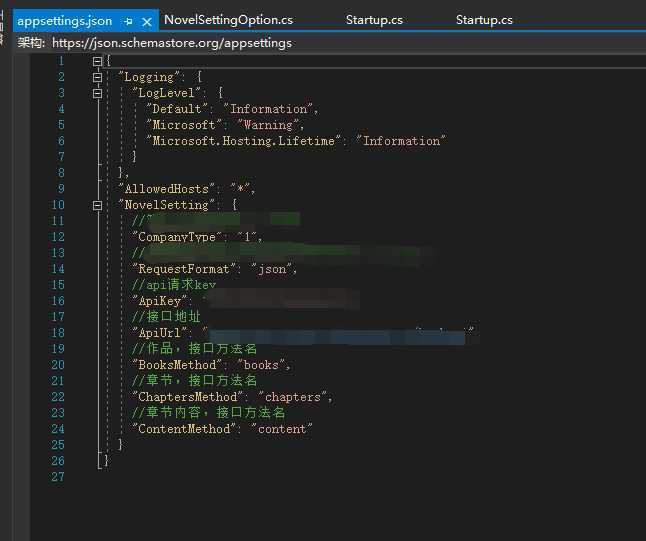Click the "Warning" value text
This screenshot has height=541, width=646.
(x=268, y=125)
